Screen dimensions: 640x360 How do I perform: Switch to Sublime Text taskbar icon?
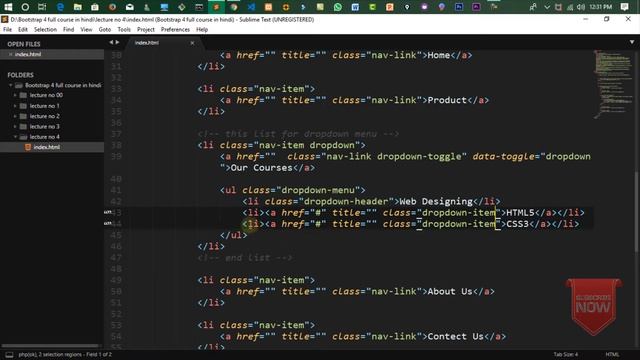point(216,7)
